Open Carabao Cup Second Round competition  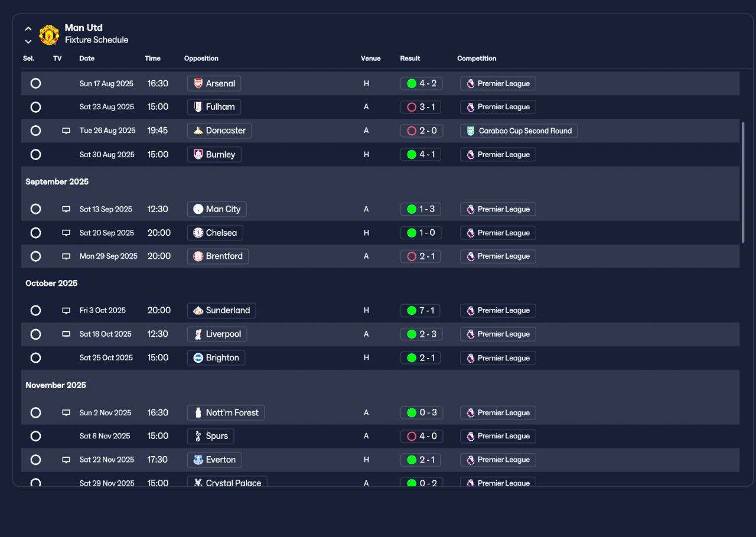coord(519,131)
